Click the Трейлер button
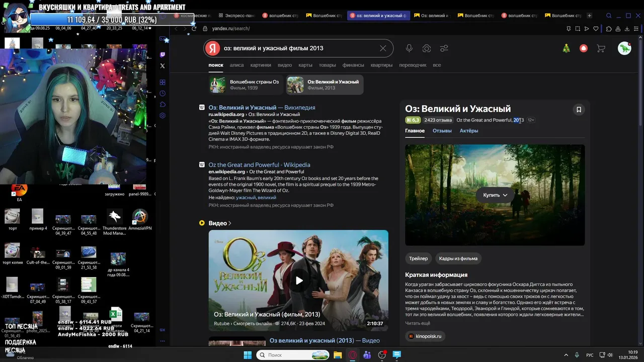The height and width of the screenshot is (362, 644). pos(419,258)
